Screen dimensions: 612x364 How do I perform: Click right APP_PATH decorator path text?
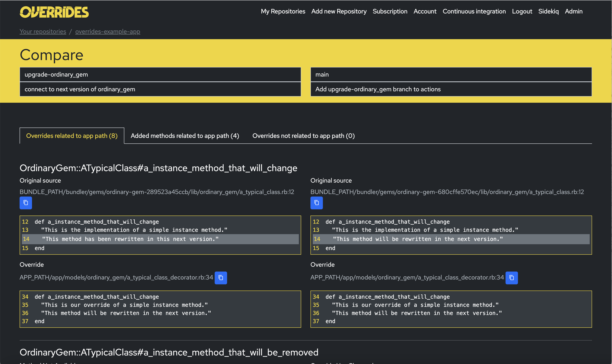[x=407, y=277]
